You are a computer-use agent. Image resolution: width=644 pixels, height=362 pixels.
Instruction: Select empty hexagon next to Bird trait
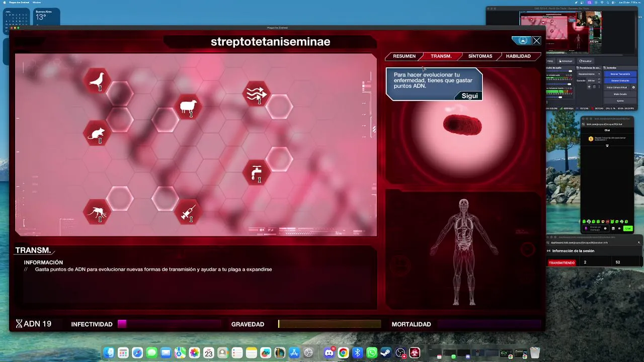[120, 93]
